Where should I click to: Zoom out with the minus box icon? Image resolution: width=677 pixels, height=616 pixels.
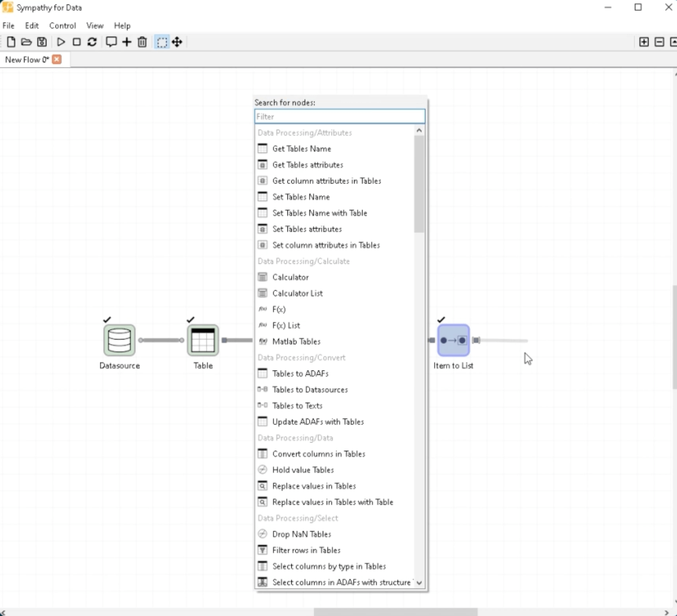660,42
